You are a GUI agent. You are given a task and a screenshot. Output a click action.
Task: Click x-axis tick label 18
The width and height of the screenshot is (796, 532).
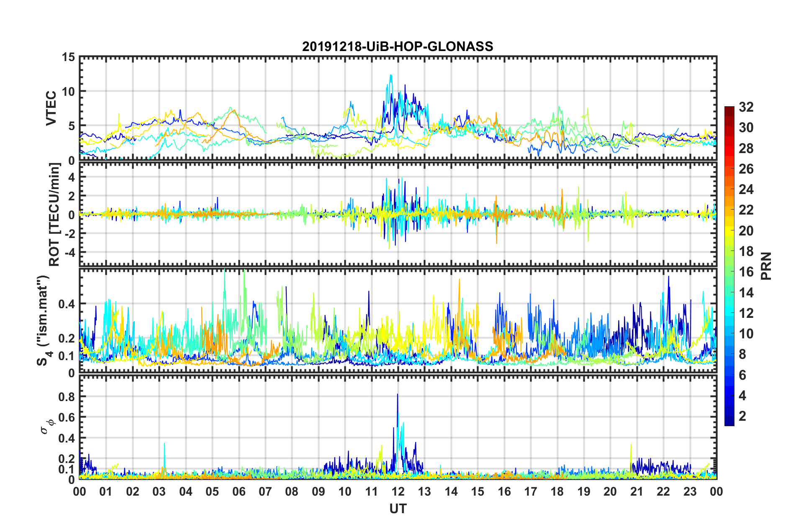[x=557, y=491]
